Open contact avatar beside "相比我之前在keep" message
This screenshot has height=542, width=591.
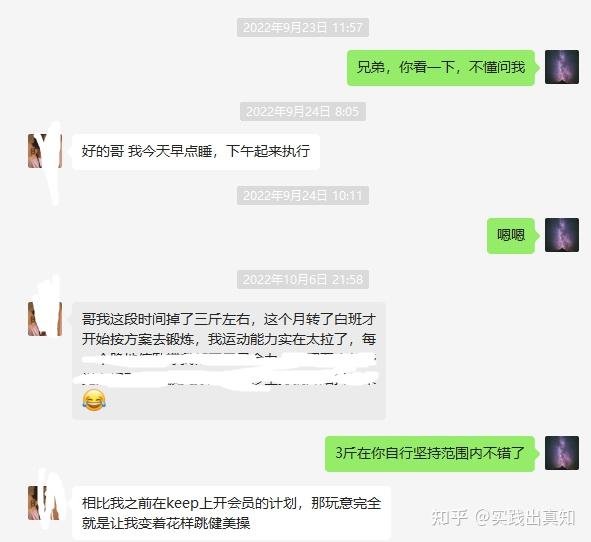coord(45,503)
